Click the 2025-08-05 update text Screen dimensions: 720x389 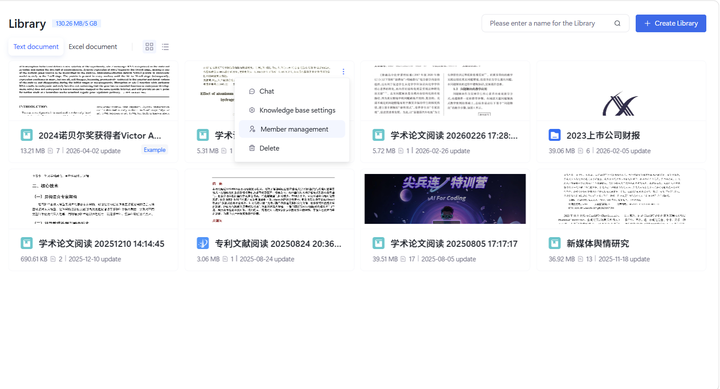pos(449,259)
